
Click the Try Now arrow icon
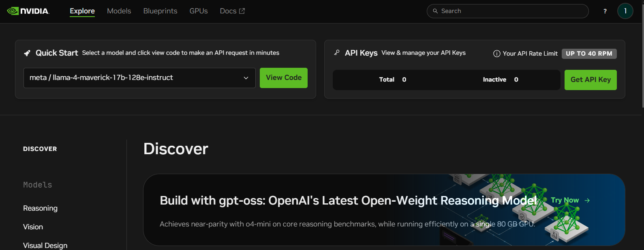[587, 200]
